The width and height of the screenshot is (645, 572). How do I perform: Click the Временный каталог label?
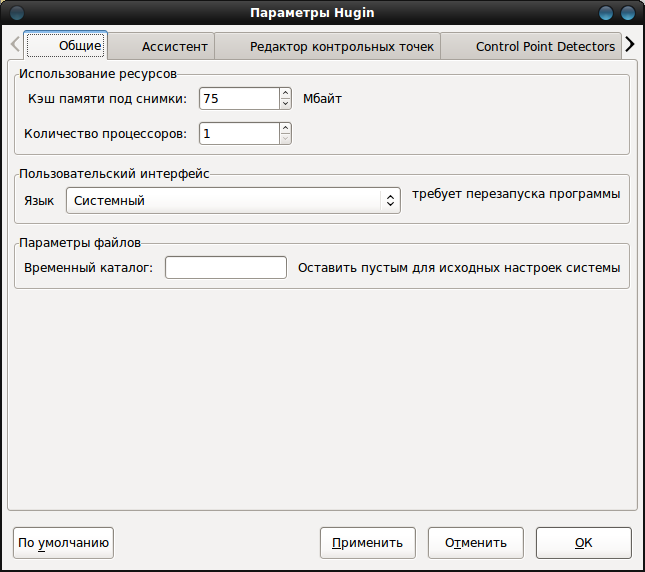(x=88, y=268)
